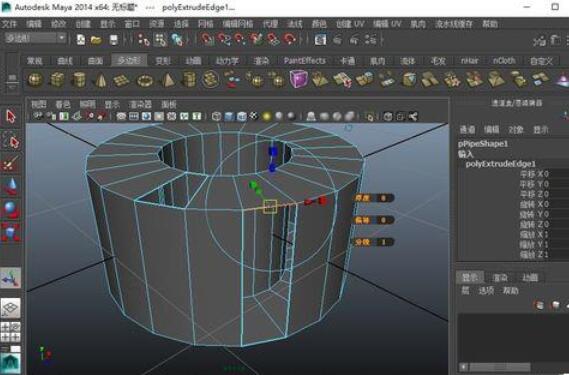Toggle snap to grids magnet

click(207, 39)
